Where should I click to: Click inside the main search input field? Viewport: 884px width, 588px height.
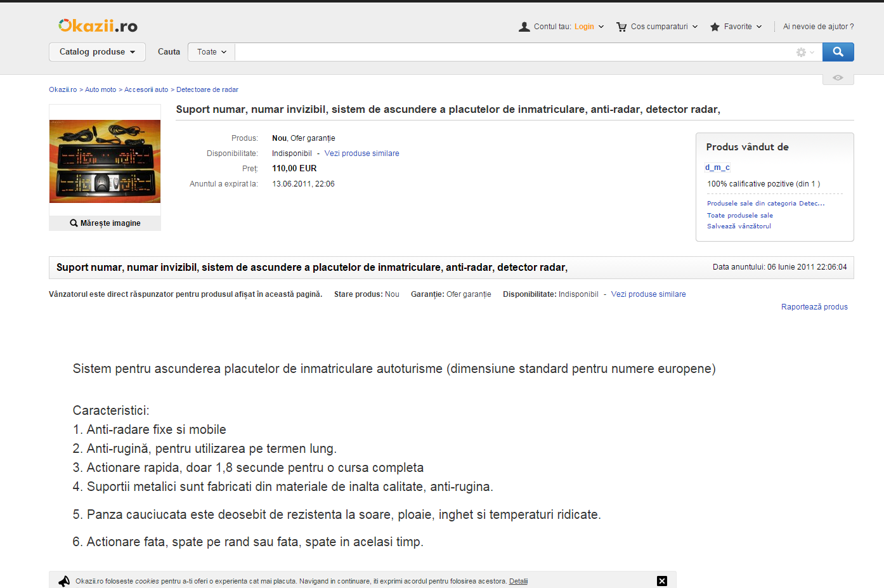[x=507, y=51]
